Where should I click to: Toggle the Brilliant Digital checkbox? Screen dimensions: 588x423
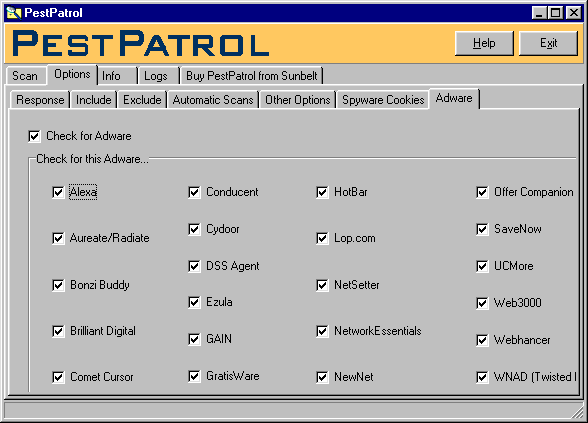[58, 331]
